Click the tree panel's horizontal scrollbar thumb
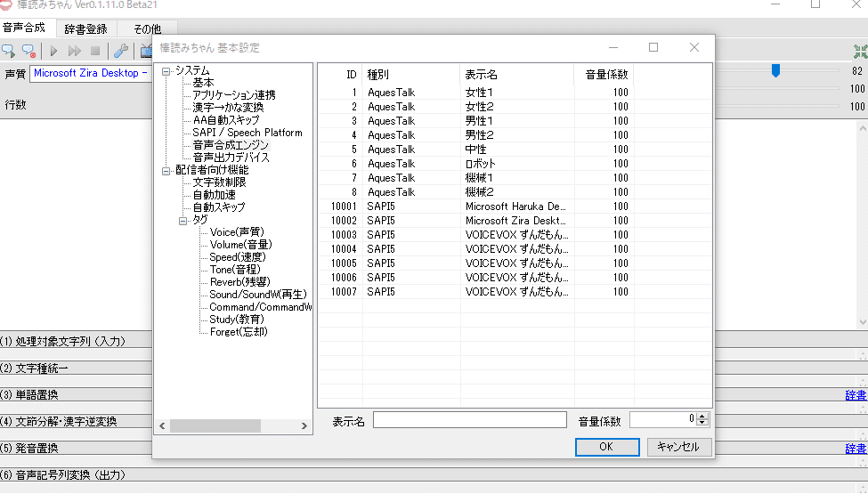868x494 pixels. pos(215,426)
